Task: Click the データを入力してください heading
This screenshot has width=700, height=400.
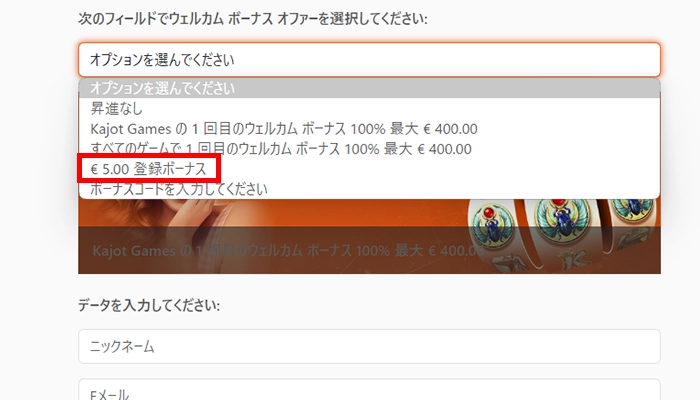Action: tap(149, 305)
